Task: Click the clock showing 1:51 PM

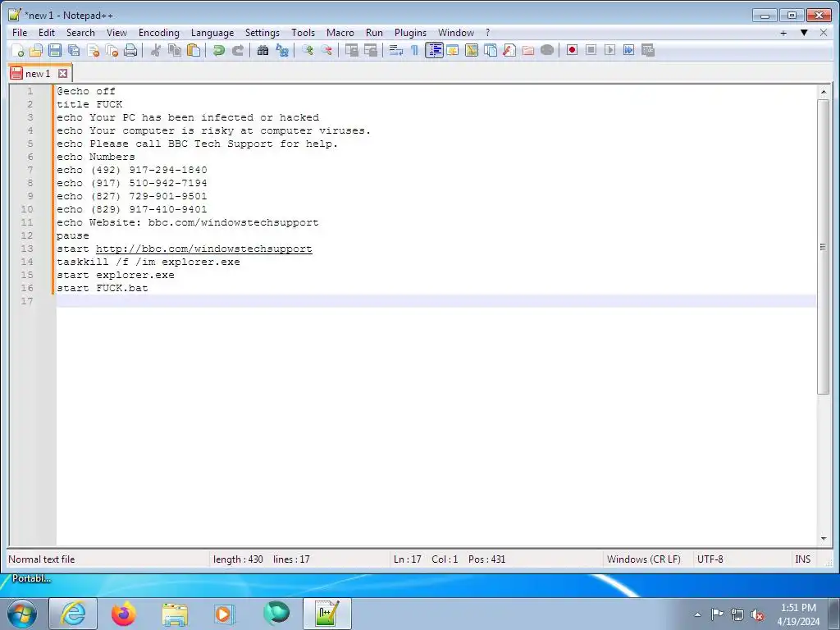Action: tap(798, 608)
